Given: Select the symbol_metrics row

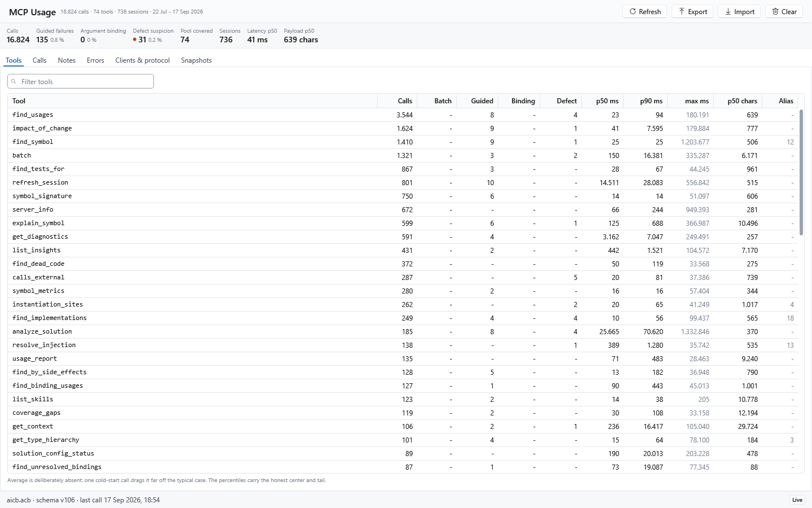Looking at the screenshot, I should [403, 291].
